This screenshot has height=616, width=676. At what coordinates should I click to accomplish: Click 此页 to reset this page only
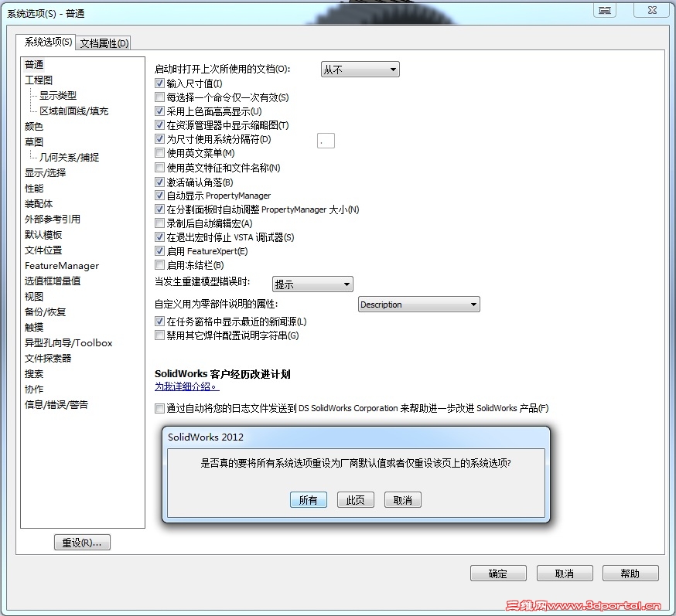coord(355,500)
